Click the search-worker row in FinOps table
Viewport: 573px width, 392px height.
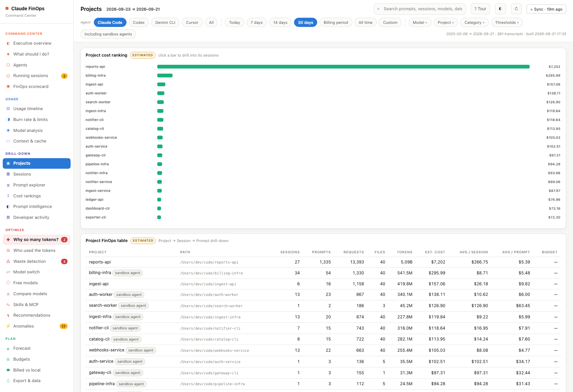click(323, 306)
